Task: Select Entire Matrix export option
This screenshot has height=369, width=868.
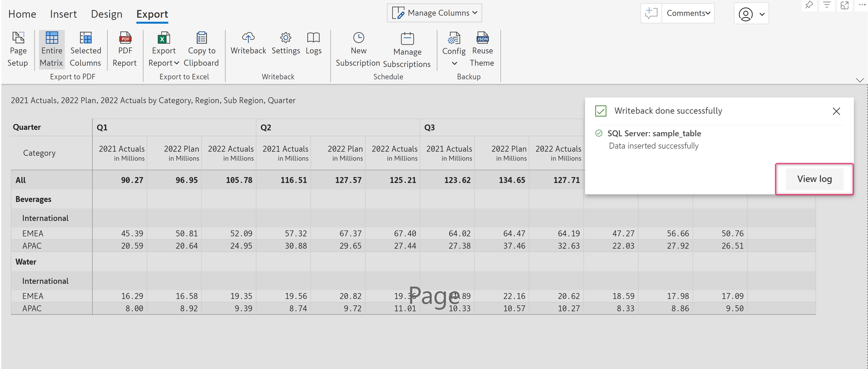Action: tap(52, 49)
